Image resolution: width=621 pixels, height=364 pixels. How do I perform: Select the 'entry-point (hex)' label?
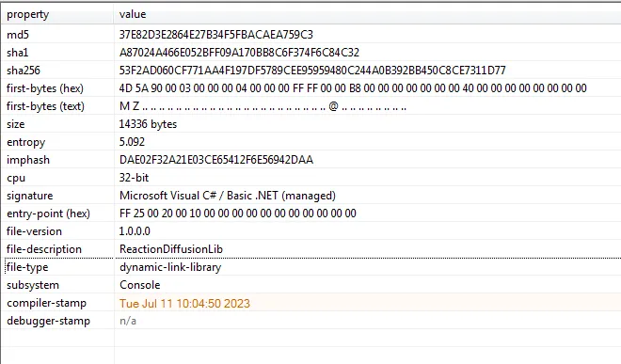pyautogui.click(x=48, y=214)
